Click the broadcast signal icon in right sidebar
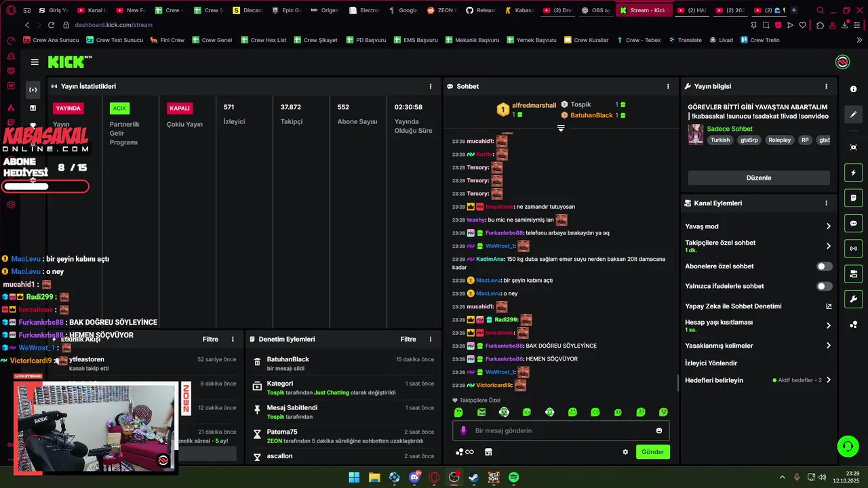Image resolution: width=868 pixels, height=488 pixels. (853, 249)
